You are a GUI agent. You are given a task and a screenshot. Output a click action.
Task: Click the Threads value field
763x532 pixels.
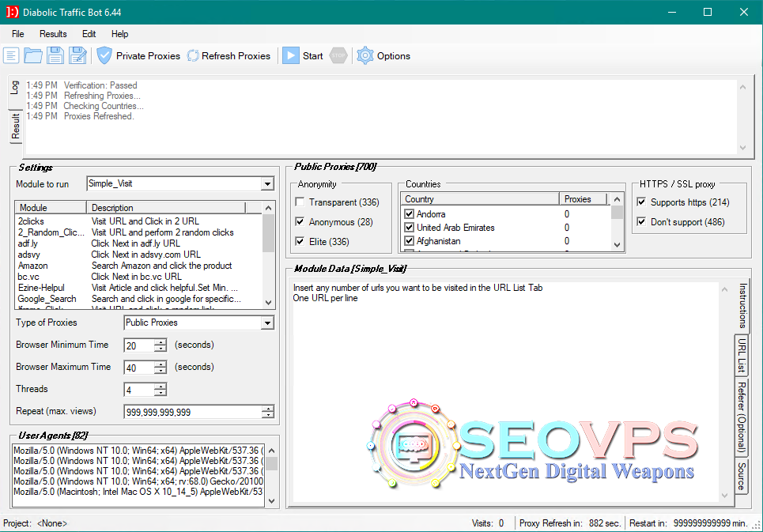pos(139,390)
